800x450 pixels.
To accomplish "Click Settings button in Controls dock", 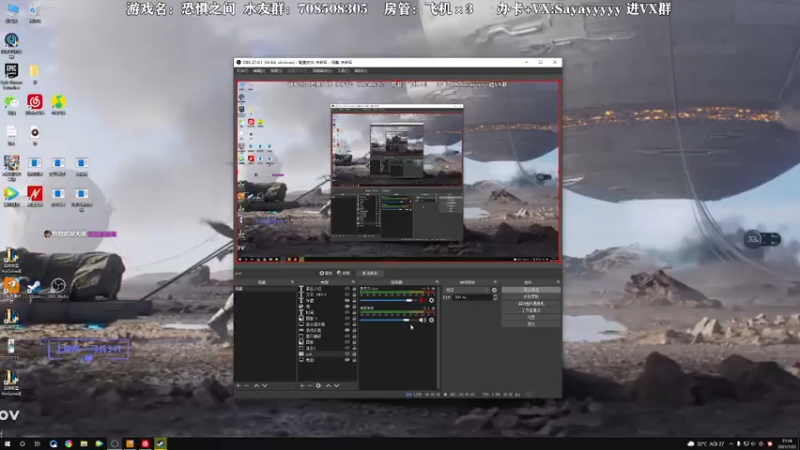I will 531,317.
